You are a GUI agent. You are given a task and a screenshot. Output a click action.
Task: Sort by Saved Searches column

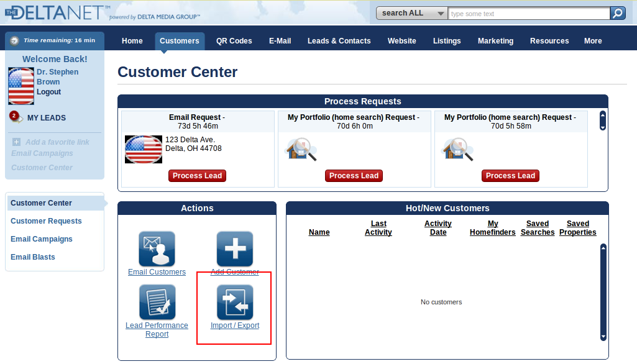click(x=538, y=228)
